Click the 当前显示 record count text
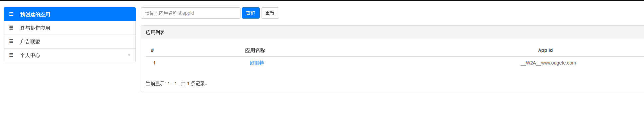644x121 pixels. pos(177,83)
